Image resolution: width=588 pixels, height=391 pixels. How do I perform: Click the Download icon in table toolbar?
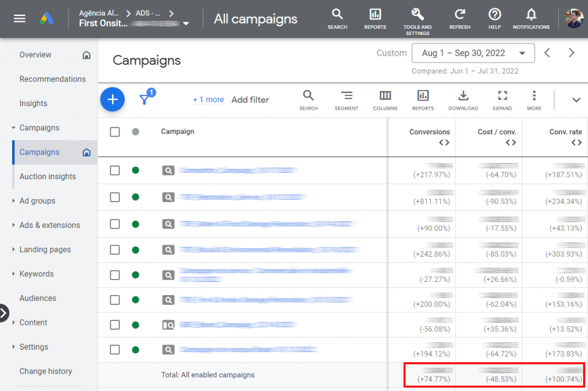(463, 96)
